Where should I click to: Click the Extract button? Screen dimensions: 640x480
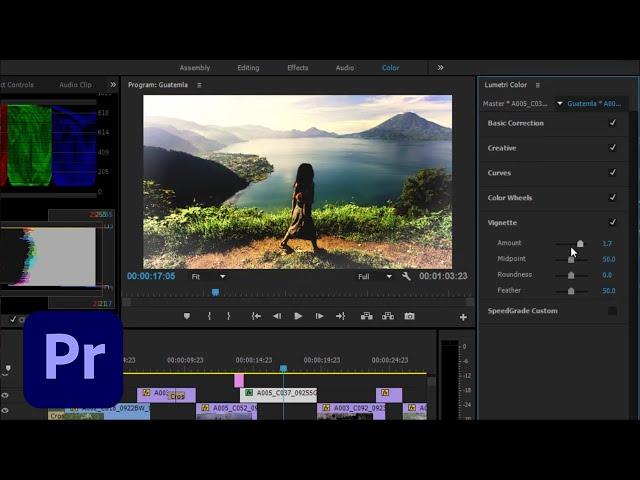tap(388, 316)
